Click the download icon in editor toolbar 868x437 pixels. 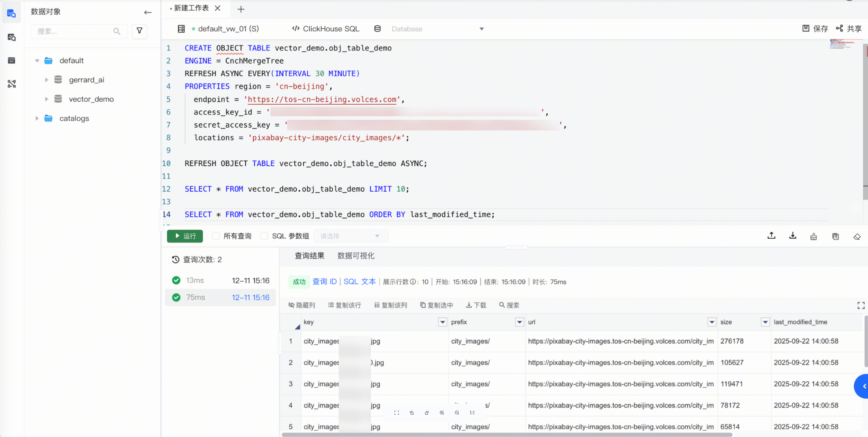[x=793, y=236]
